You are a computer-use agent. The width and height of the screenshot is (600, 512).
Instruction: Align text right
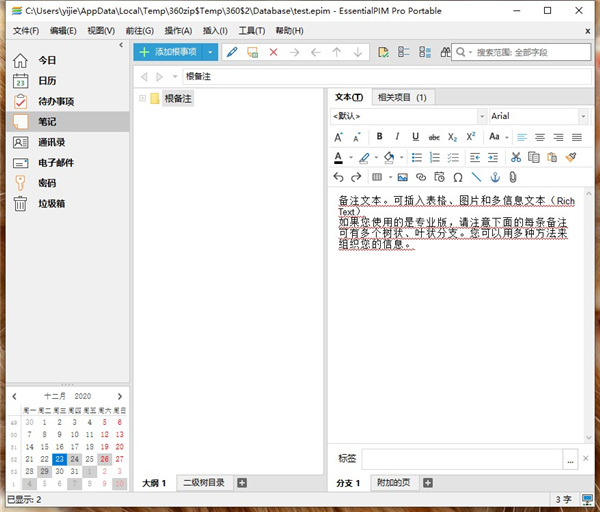click(x=558, y=137)
